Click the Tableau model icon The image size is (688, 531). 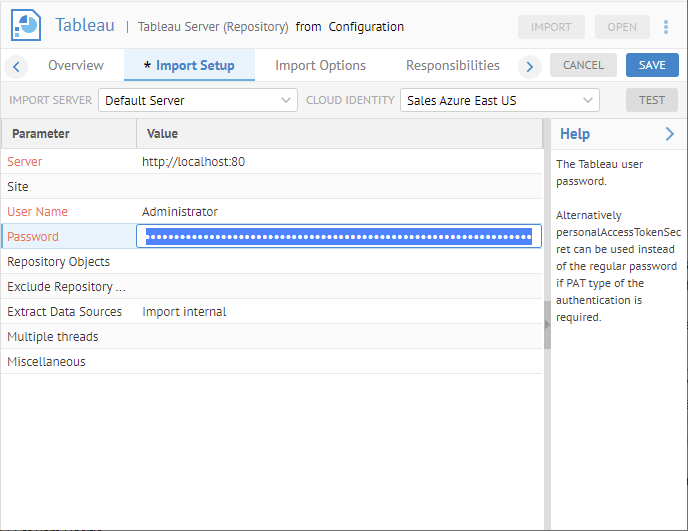[x=26, y=26]
